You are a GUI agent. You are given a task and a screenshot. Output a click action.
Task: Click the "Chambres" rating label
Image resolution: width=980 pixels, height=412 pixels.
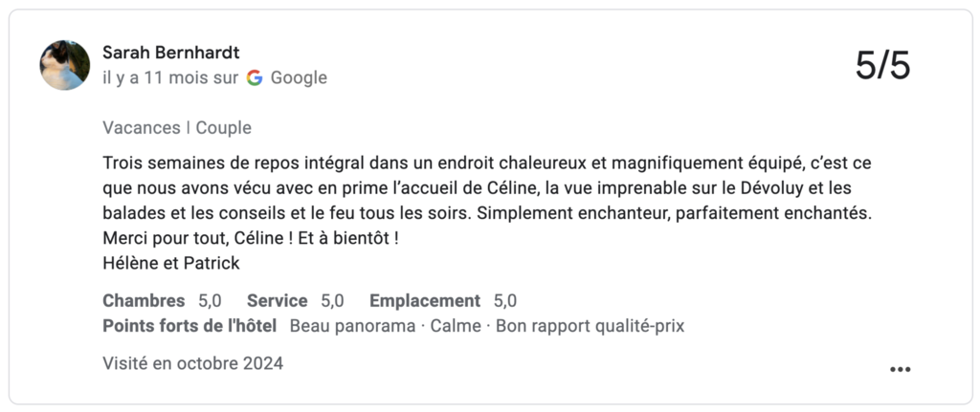click(x=143, y=301)
